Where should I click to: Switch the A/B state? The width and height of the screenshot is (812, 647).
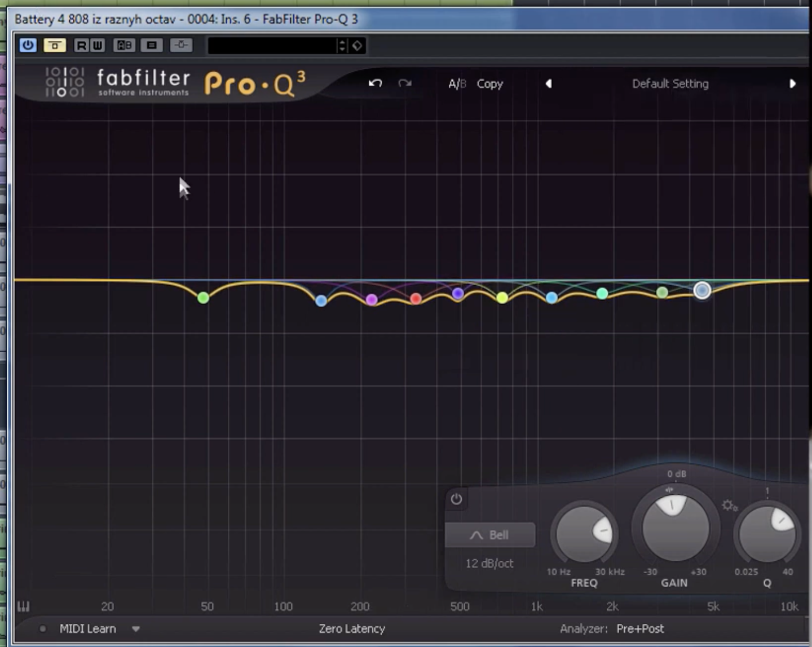click(457, 84)
